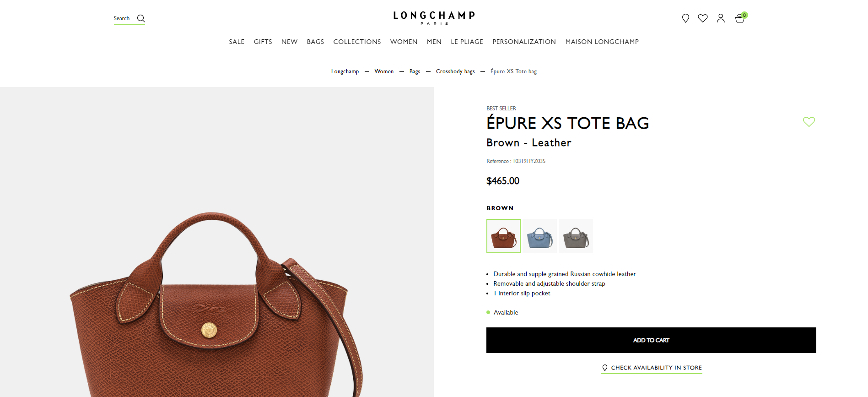The width and height of the screenshot is (868, 397).
Task: Click Check Availability in Store link
Action: [x=652, y=368]
